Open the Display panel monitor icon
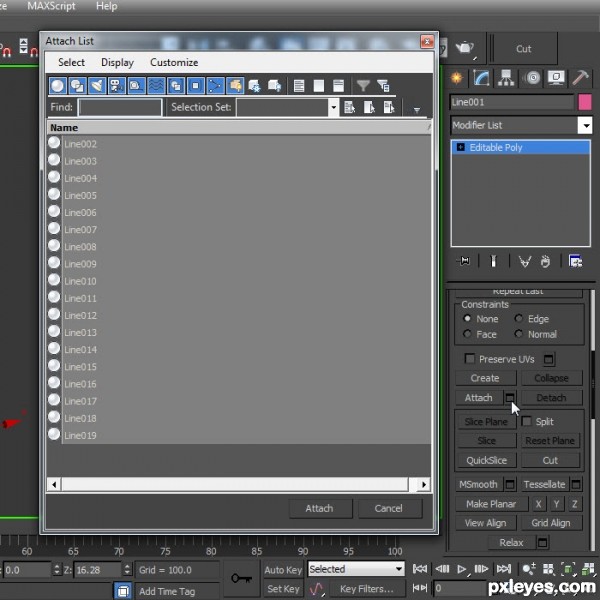This screenshot has width=600, height=600. click(x=556, y=78)
